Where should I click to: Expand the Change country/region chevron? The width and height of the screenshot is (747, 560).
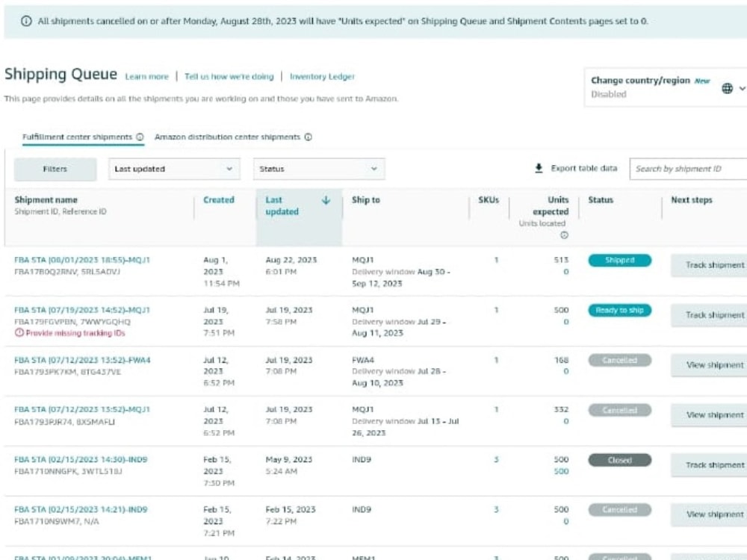(742, 89)
